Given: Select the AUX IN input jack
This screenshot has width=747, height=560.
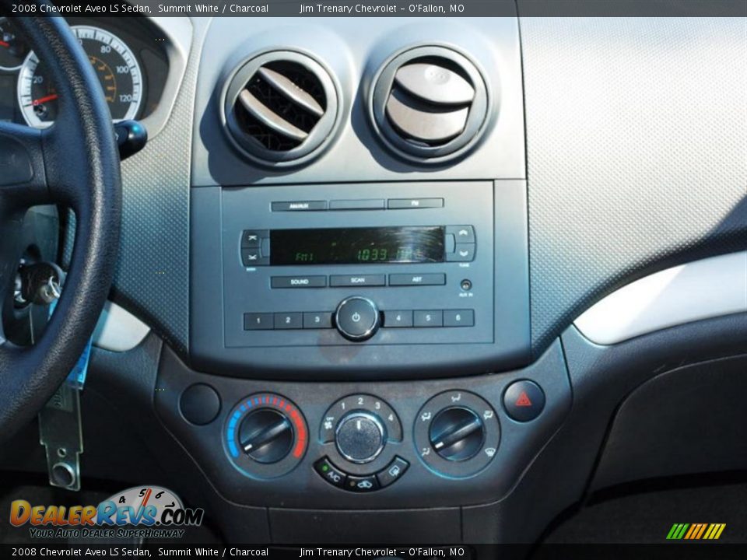Looking at the screenshot, I should click(x=465, y=284).
